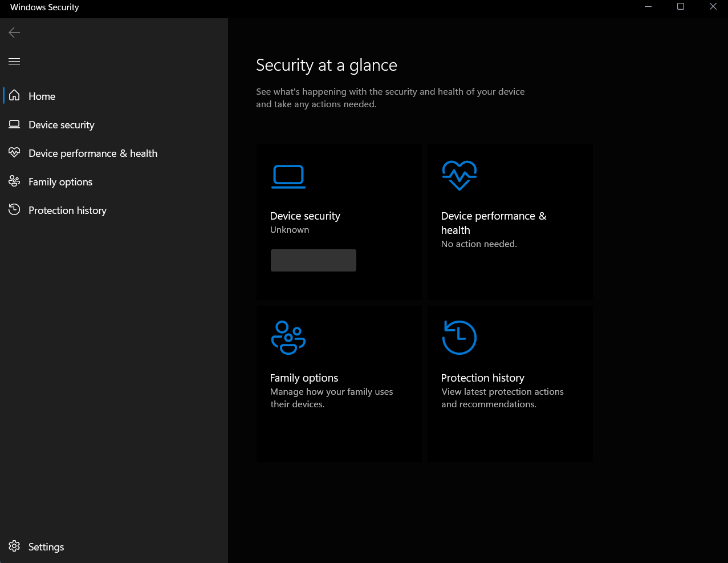728x563 pixels.
Task: Click the 'Unknown' status text
Action: tap(290, 229)
